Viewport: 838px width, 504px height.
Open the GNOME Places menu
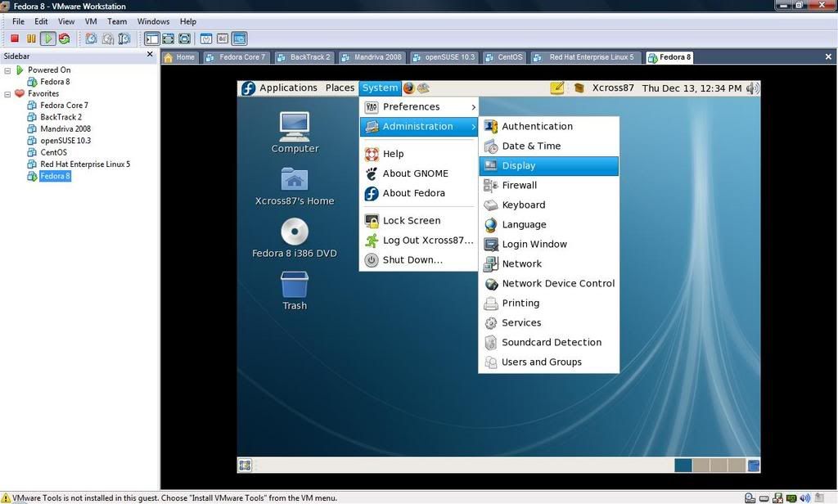[x=340, y=88]
